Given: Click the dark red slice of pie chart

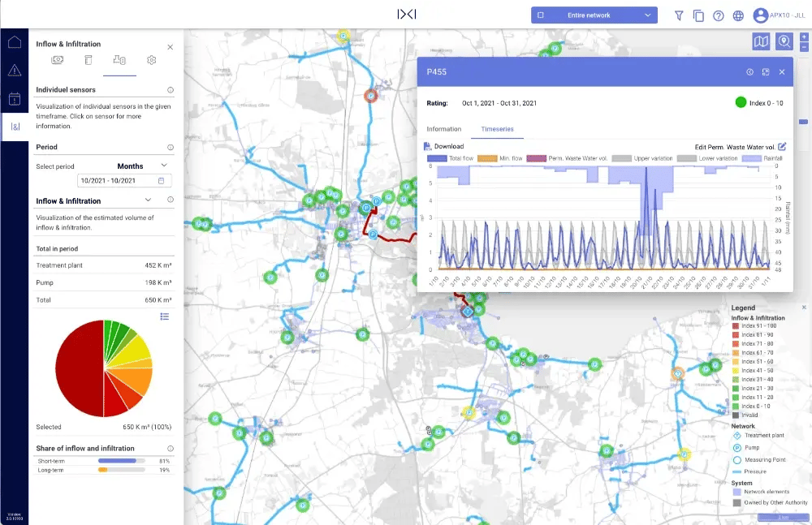Looking at the screenshot, I should click(x=78, y=368).
